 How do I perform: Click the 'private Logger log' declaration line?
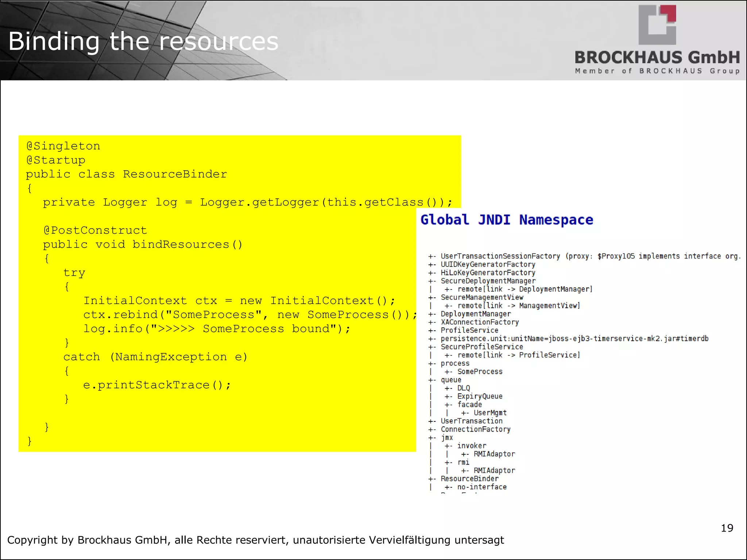(248, 202)
